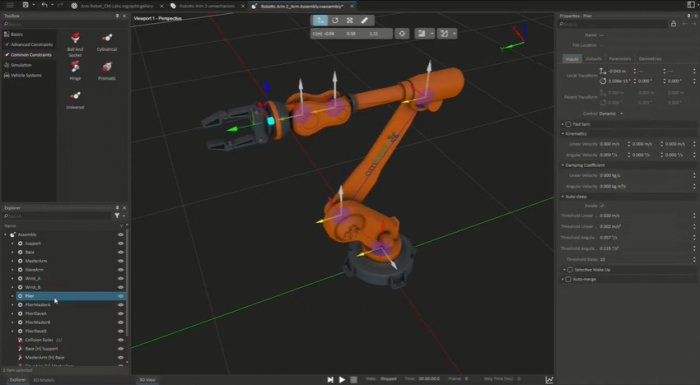This screenshot has width=700, height=385.
Task: Start the simulation with Play button
Action: (342, 380)
